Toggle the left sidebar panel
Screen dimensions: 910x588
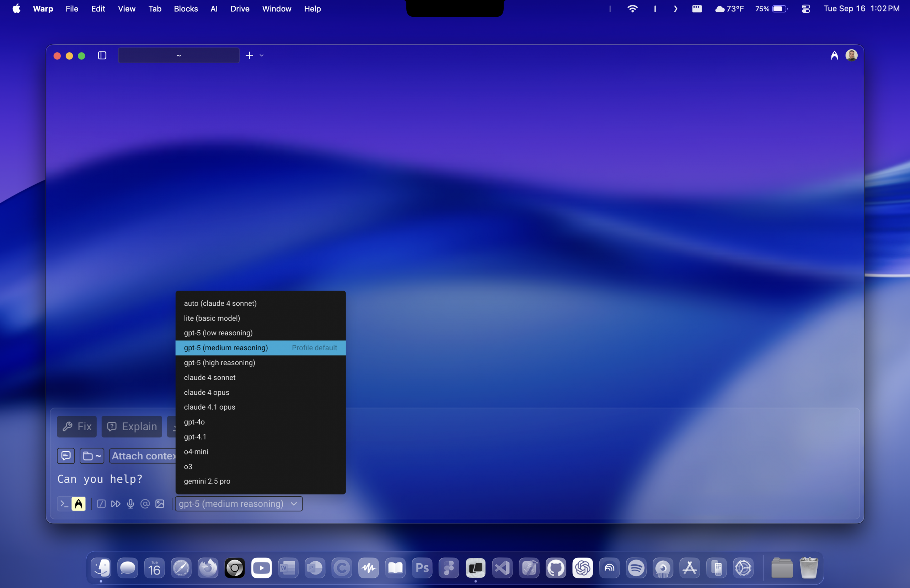tap(102, 56)
